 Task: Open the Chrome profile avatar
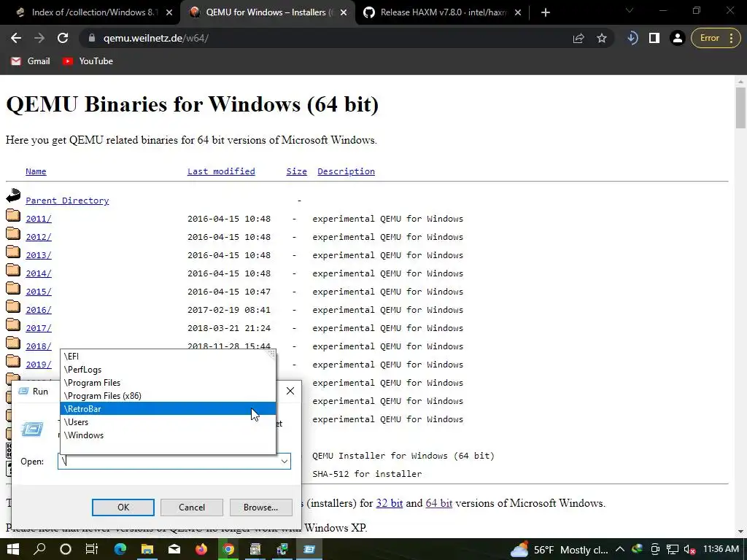[x=677, y=38]
